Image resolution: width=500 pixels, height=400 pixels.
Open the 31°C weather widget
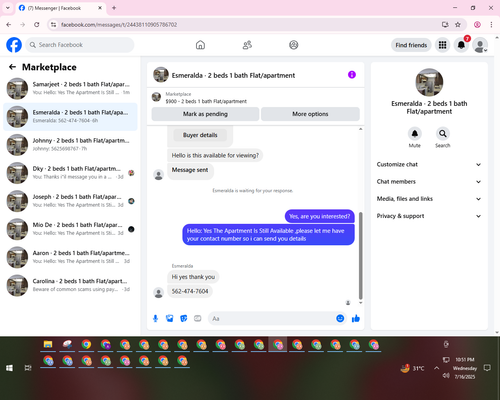412,368
